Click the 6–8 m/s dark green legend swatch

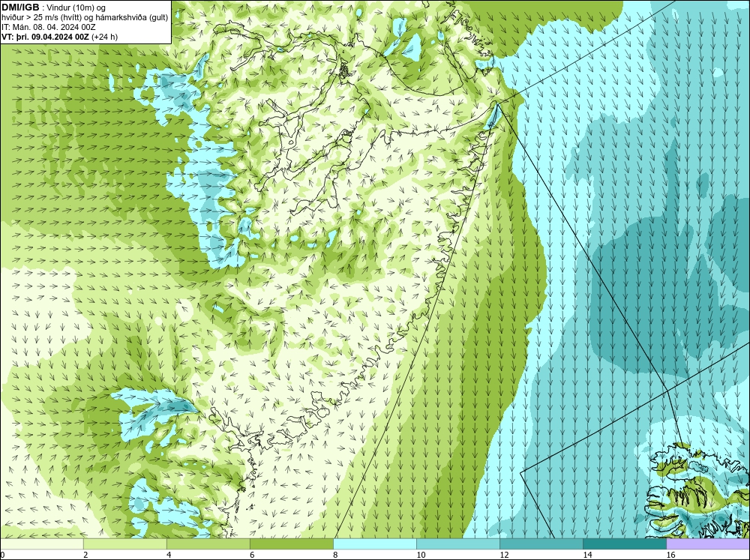click(x=291, y=544)
